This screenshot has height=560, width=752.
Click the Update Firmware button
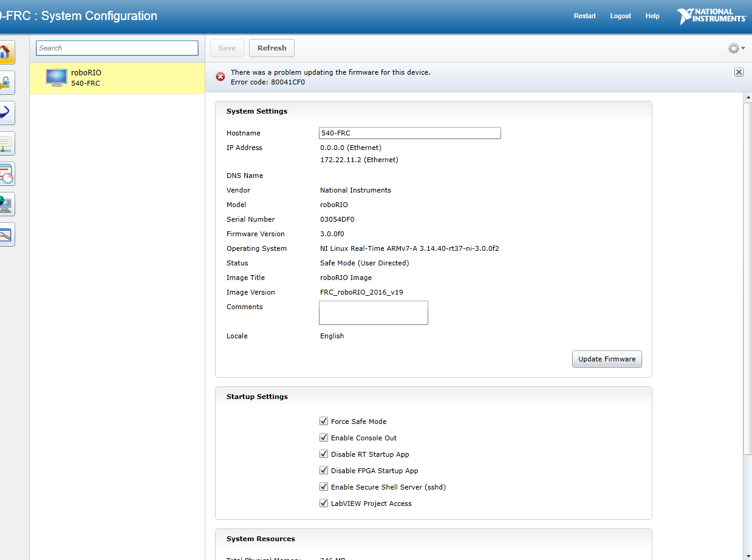point(607,359)
